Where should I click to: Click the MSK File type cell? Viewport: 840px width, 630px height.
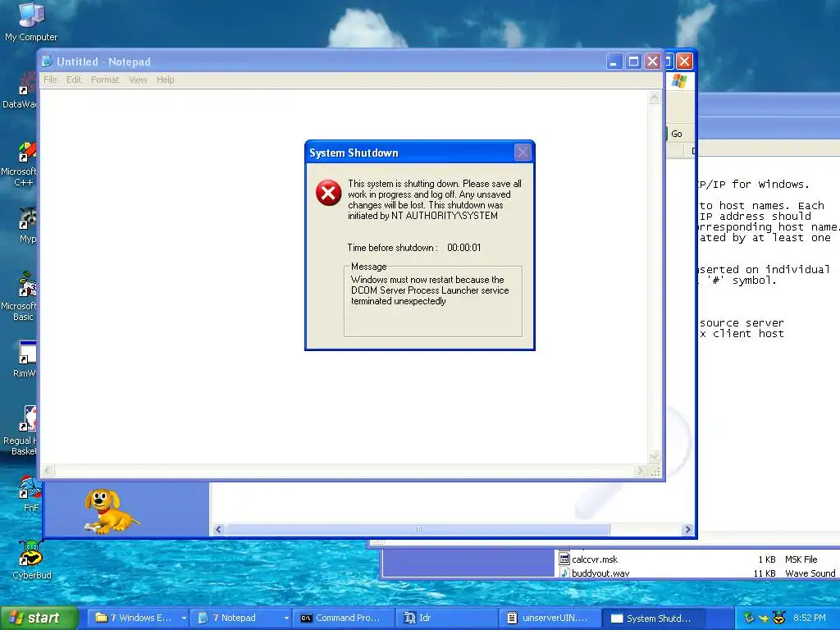coord(801,559)
